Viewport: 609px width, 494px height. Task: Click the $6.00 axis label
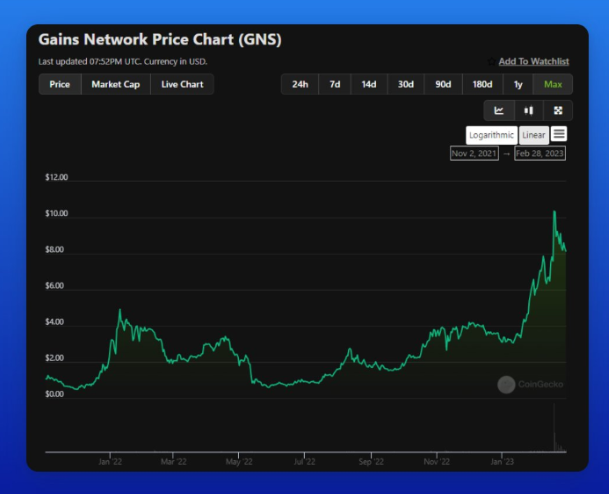pos(54,286)
